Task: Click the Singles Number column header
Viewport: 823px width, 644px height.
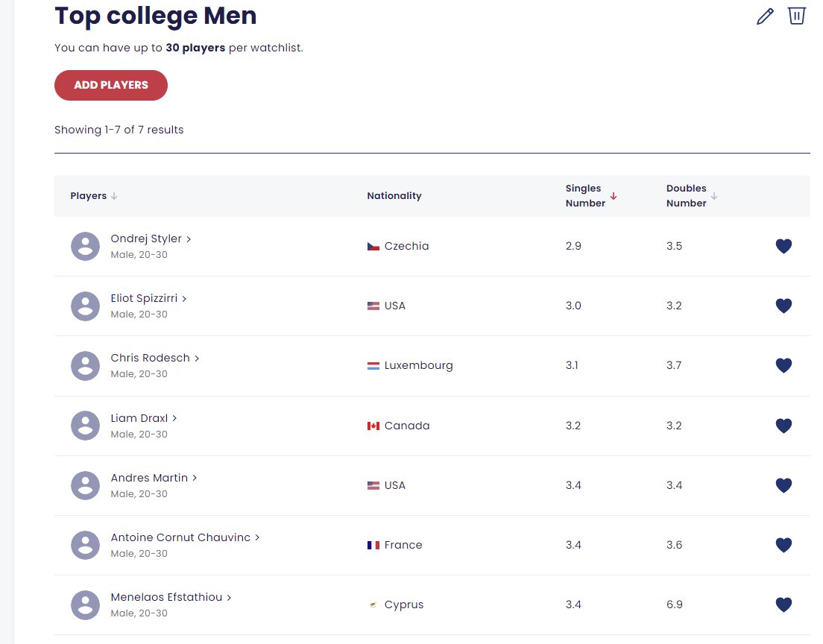Action: pyautogui.click(x=585, y=196)
